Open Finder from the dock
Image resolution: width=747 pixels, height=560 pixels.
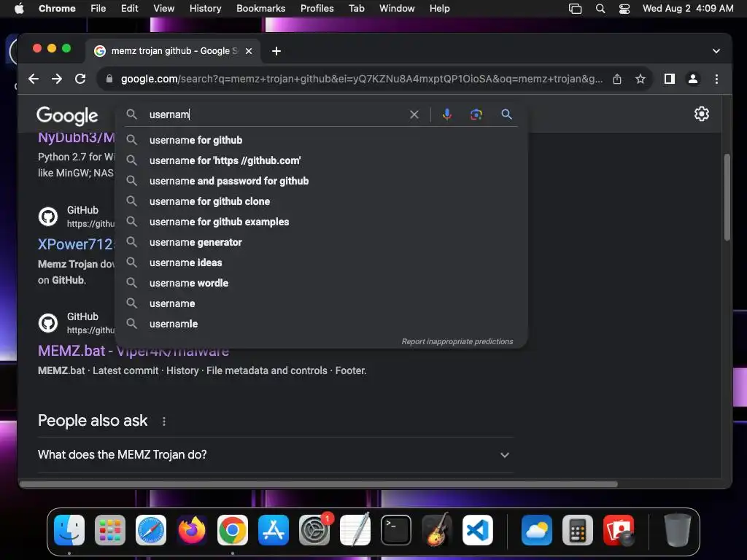(69, 530)
